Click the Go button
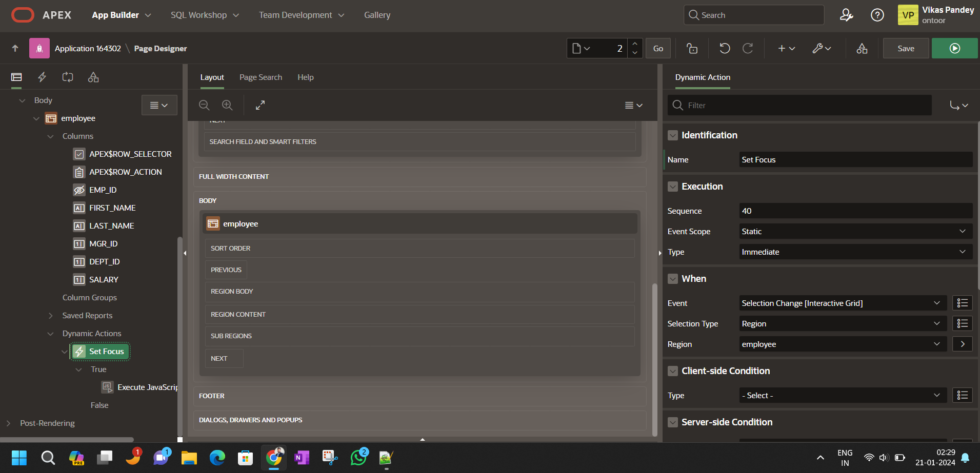Image resolution: width=980 pixels, height=473 pixels. (658, 48)
